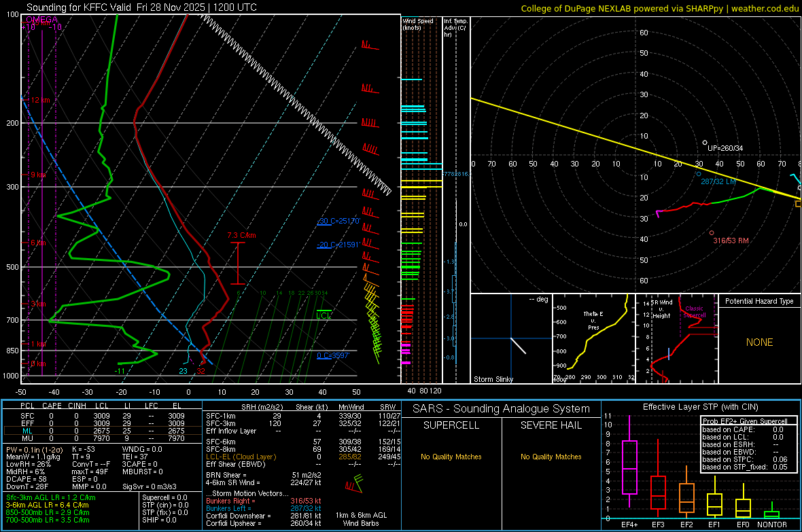The width and height of the screenshot is (802, 532).
Task: Click the '287/32 LM' hodograph label
Action: tap(718, 181)
